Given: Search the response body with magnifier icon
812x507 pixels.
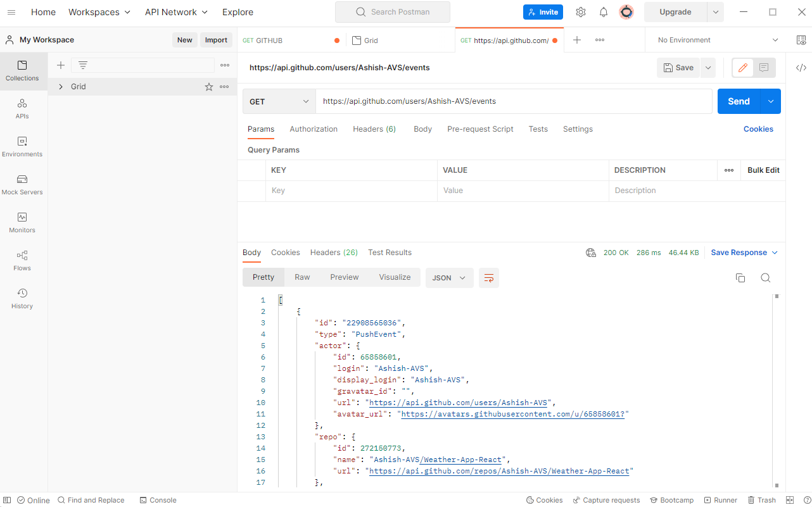Looking at the screenshot, I should pos(765,278).
